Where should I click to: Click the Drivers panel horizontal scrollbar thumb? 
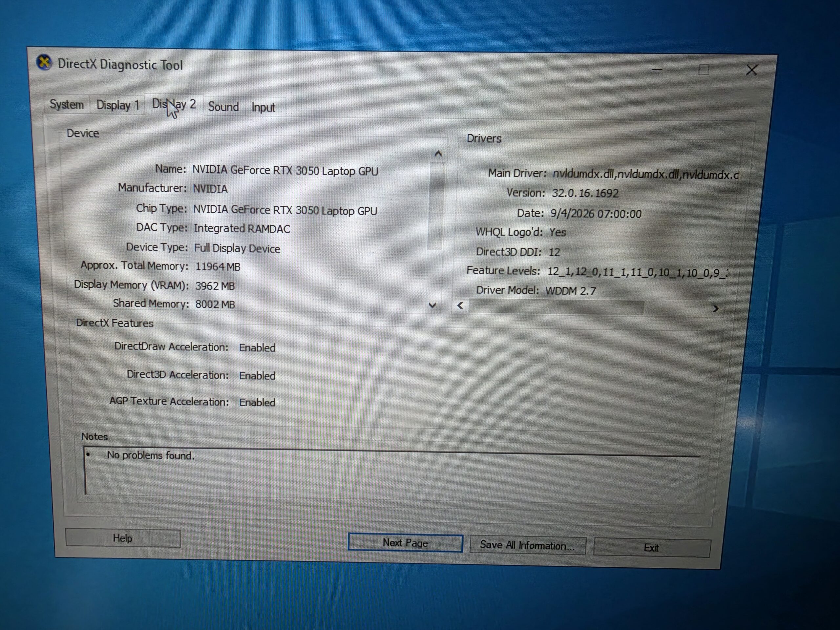tap(556, 307)
